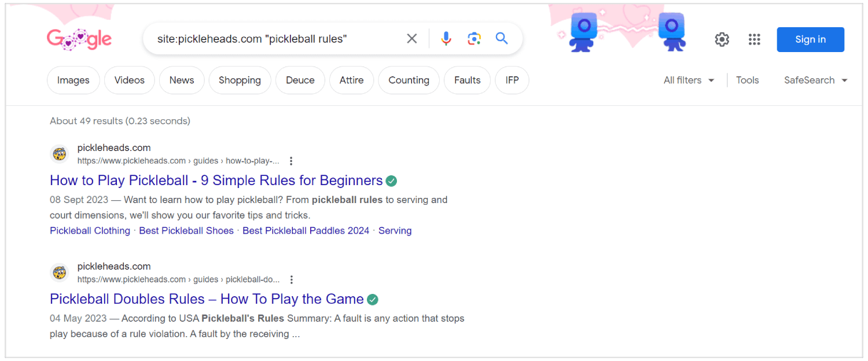Expand the All filters dropdown
The image size is (868, 361).
click(x=688, y=80)
